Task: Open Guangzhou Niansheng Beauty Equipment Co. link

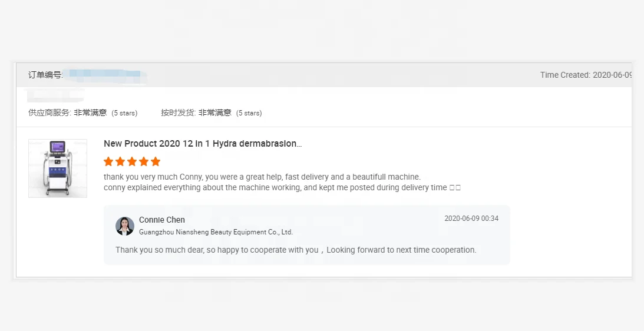Action: pos(216,232)
